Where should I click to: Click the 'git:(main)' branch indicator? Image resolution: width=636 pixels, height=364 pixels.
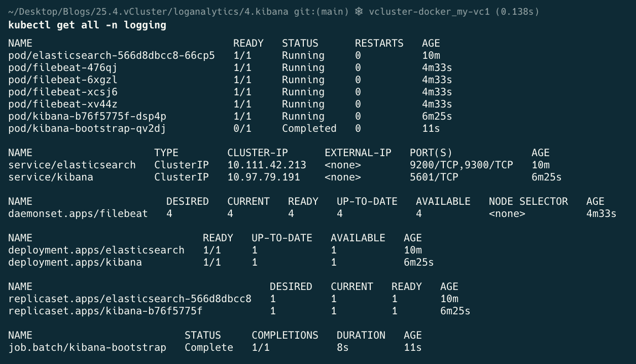point(321,11)
